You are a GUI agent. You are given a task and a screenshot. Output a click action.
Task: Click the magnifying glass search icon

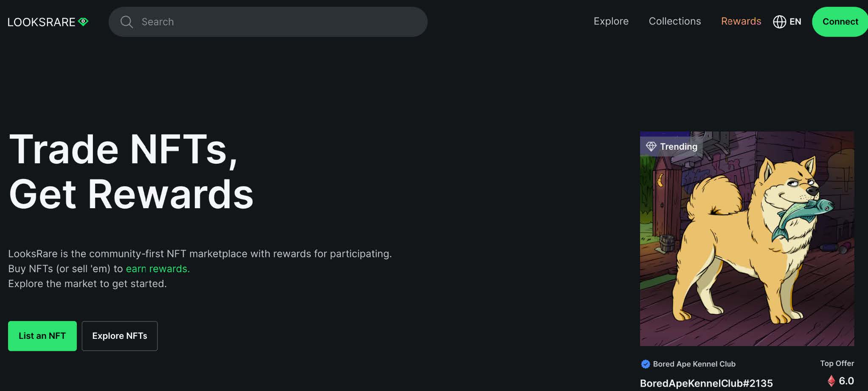(x=126, y=22)
